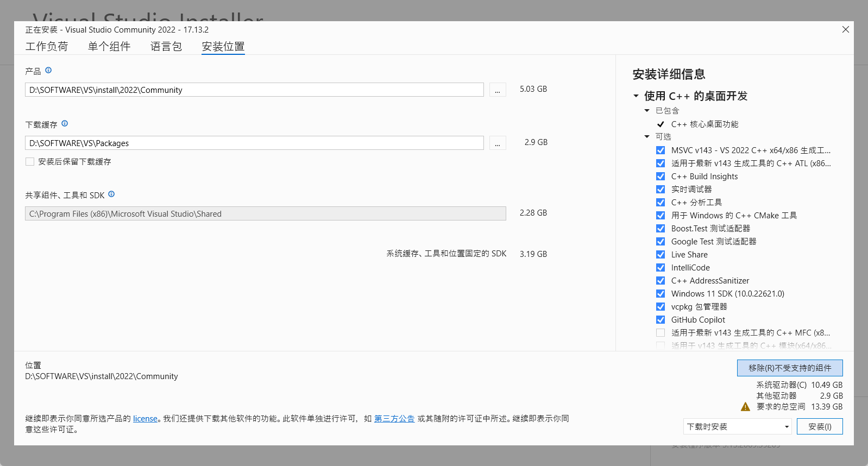Click the info icon beside 共享组件、工具和 SDK

click(111, 194)
